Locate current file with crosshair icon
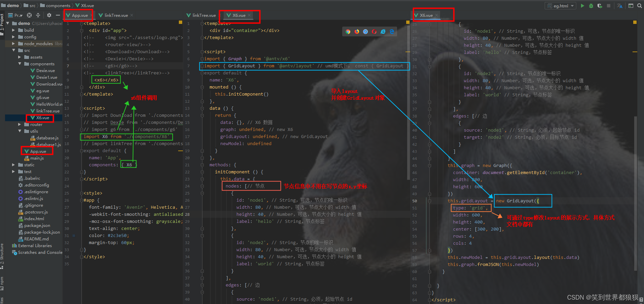This screenshot has width=644, height=304. click(29, 15)
